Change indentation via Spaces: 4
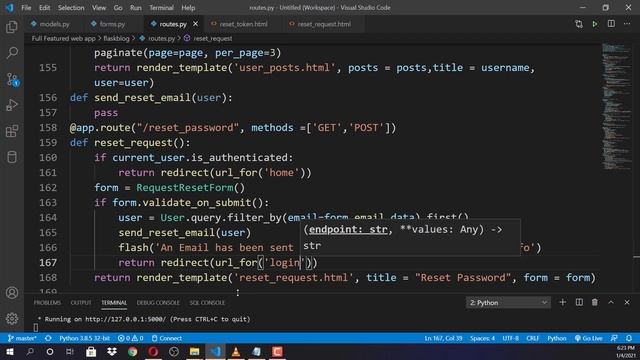 coord(482,338)
